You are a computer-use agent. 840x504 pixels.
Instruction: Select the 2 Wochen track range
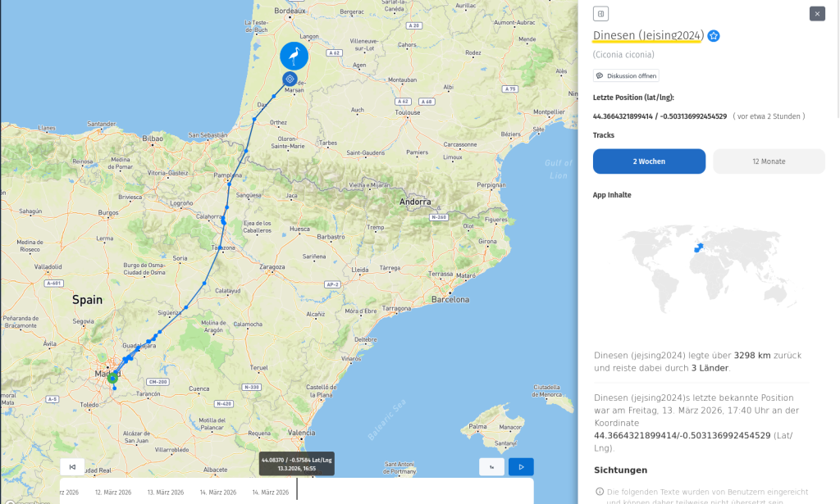tap(649, 161)
